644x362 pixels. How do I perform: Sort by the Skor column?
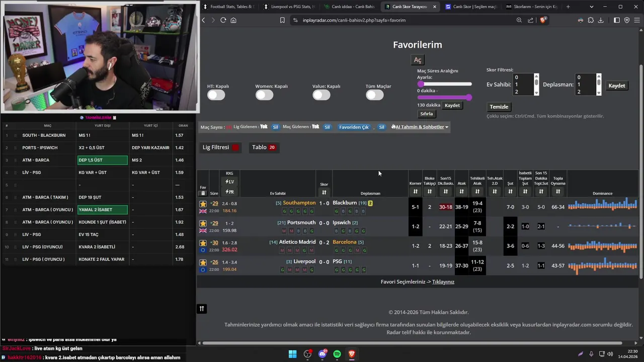click(324, 193)
